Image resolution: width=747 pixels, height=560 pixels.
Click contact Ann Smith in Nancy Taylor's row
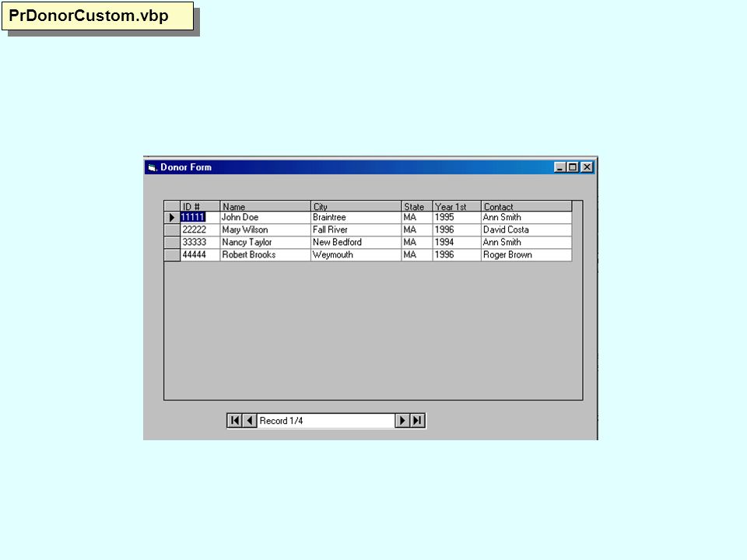pos(527,242)
